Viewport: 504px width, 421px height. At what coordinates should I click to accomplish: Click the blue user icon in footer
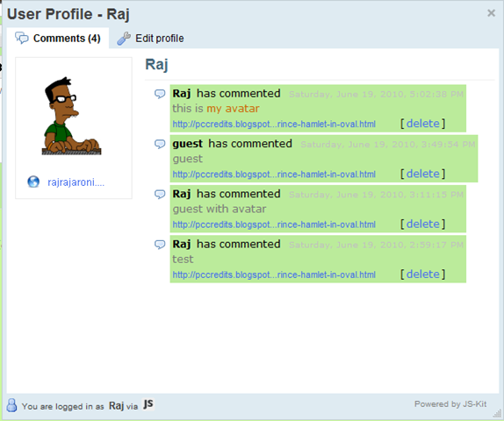[x=12, y=405]
